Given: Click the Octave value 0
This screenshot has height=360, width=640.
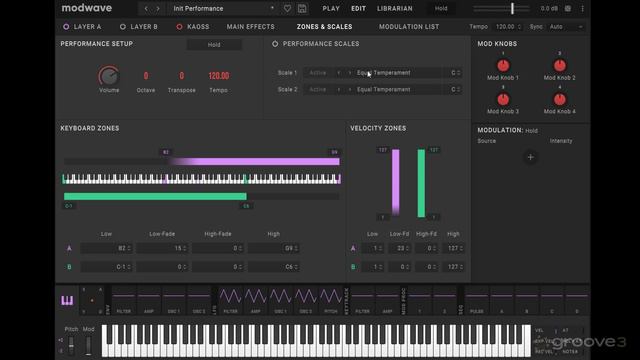Looking at the screenshot, I should point(146,76).
